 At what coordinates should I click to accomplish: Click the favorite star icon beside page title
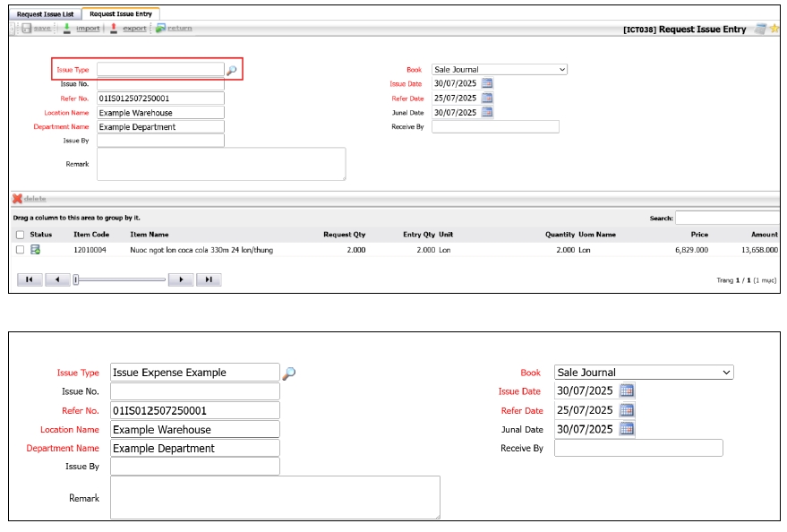(774, 29)
